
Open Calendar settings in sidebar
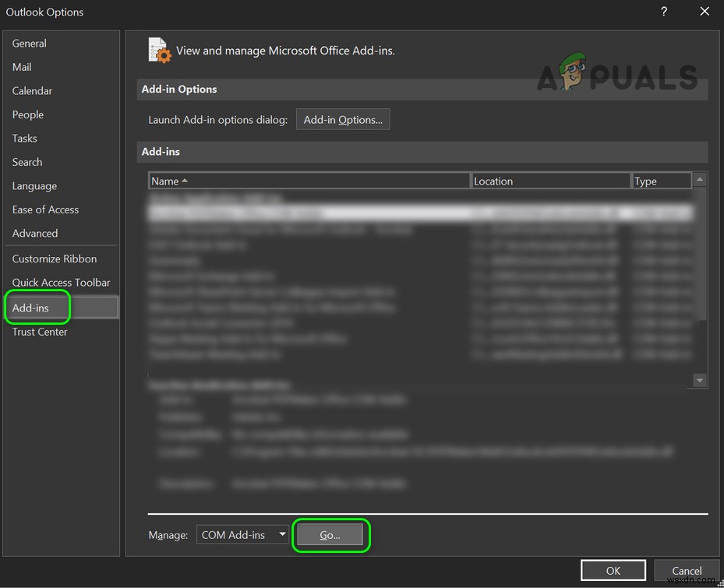tap(32, 91)
